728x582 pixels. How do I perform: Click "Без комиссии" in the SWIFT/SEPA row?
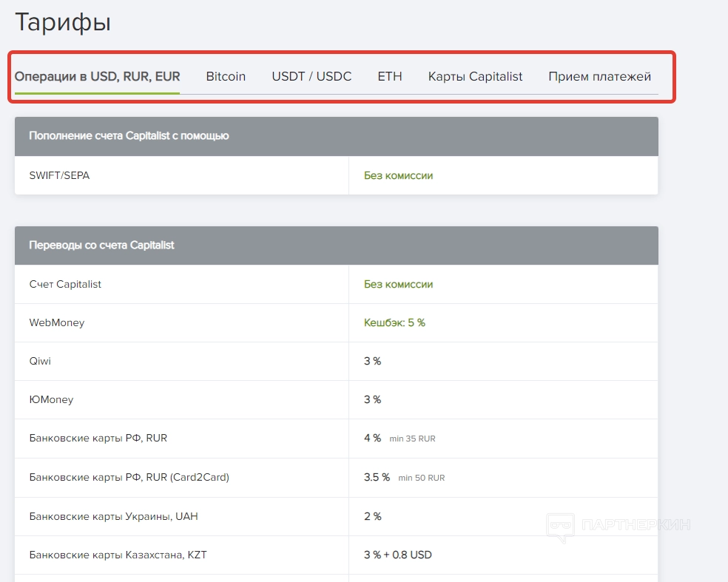[398, 176]
